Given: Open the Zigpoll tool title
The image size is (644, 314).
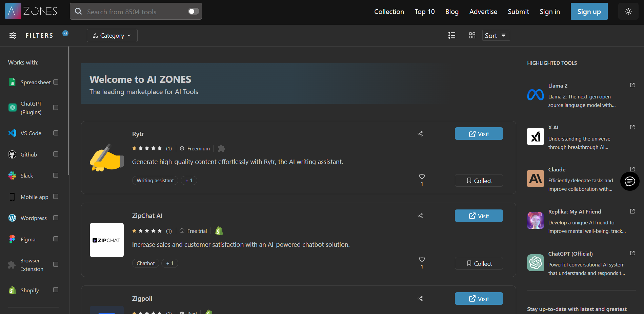Looking at the screenshot, I should 142,298.
